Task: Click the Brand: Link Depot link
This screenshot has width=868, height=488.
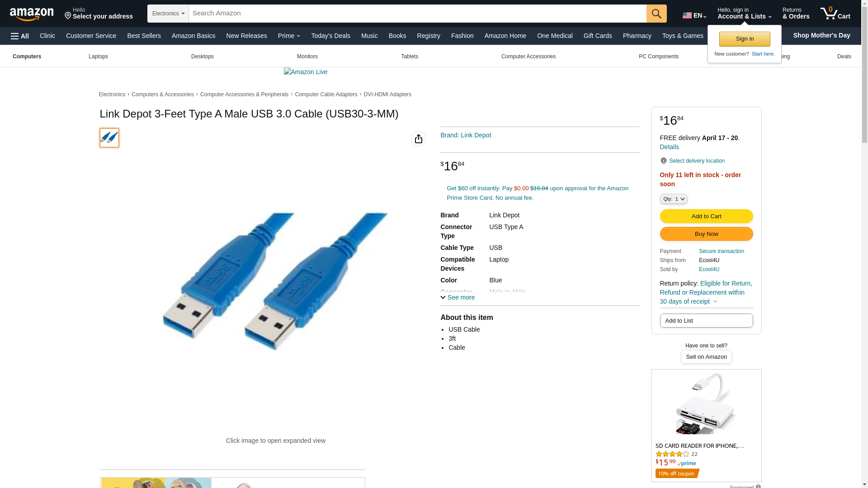Action: pyautogui.click(x=466, y=135)
